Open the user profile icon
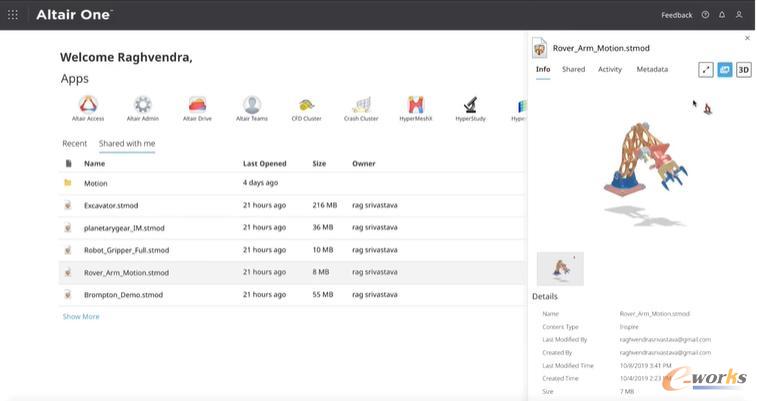Screen dimensions: 757x401 (739, 15)
